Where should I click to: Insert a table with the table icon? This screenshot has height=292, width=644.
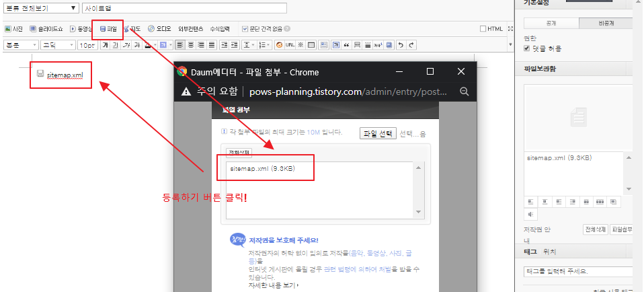311,45
